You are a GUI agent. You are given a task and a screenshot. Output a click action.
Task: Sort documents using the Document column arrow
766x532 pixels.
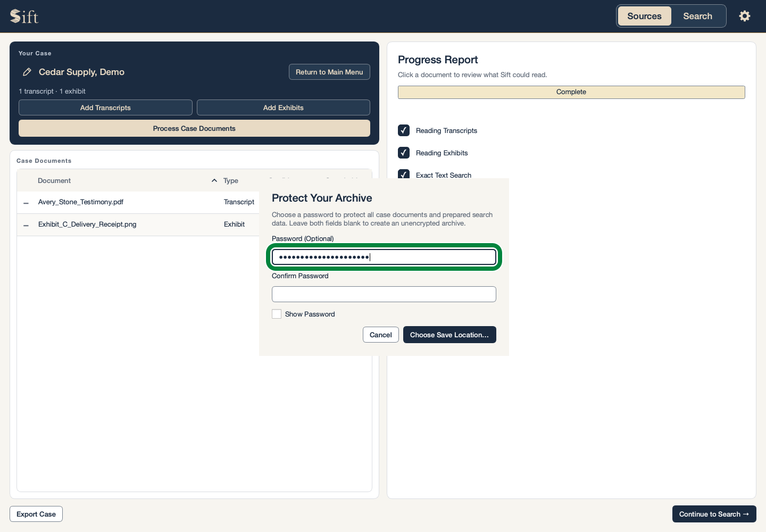pos(214,180)
